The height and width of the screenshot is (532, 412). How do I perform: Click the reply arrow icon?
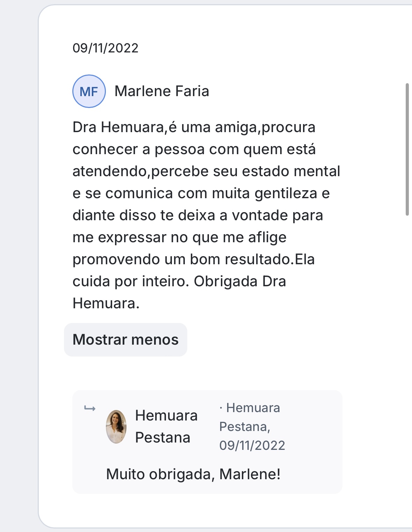click(x=90, y=408)
